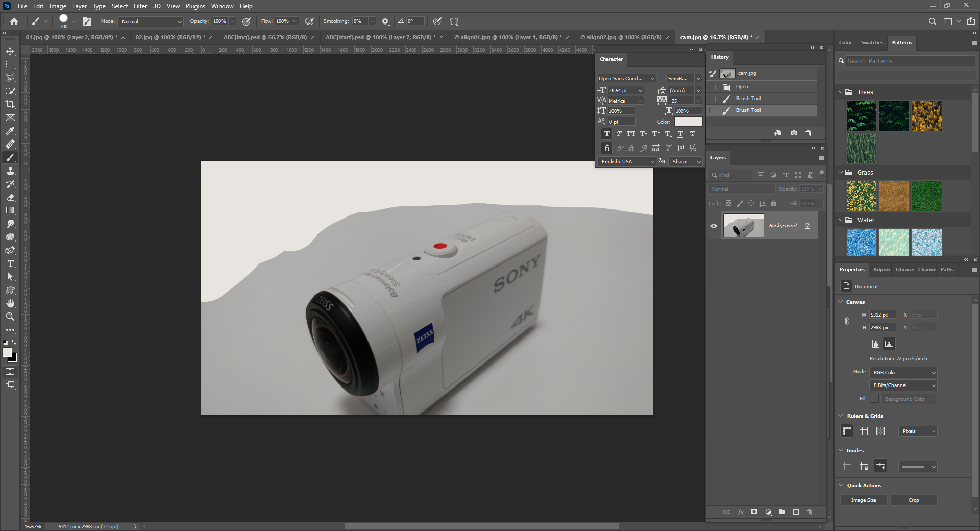980x531 pixels.
Task: Create new group folder in Layers panel
Action: point(782,512)
